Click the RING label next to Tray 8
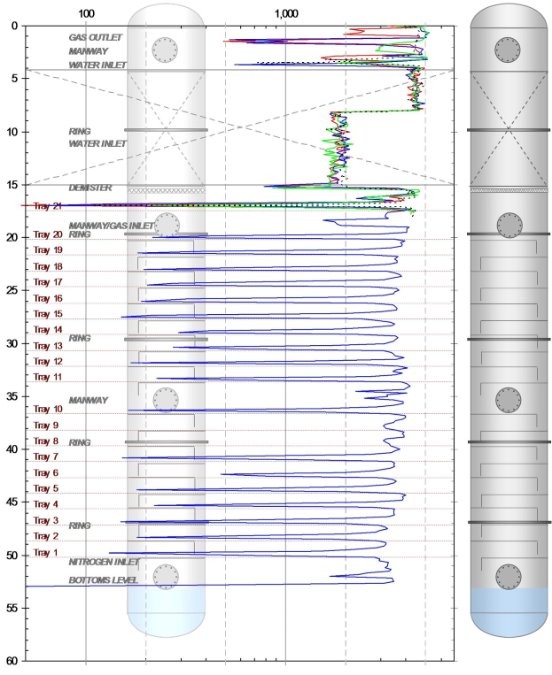 pyautogui.click(x=80, y=443)
